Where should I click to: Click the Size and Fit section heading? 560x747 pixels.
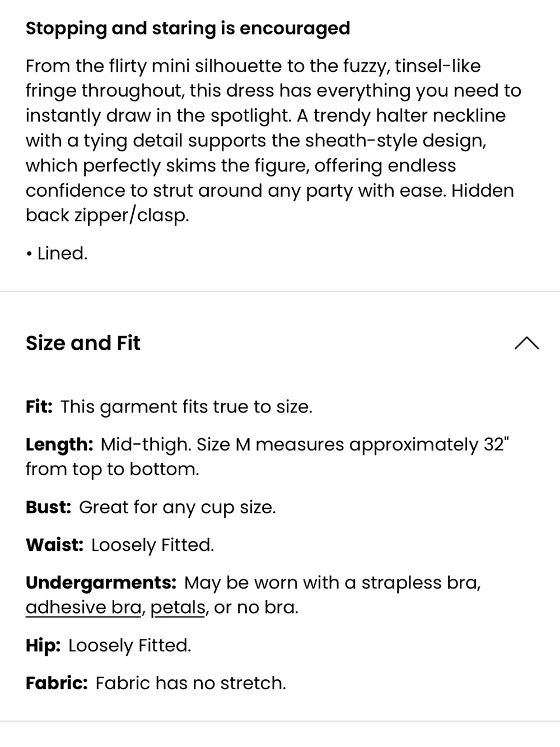pyautogui.click(x=83, y=343)
